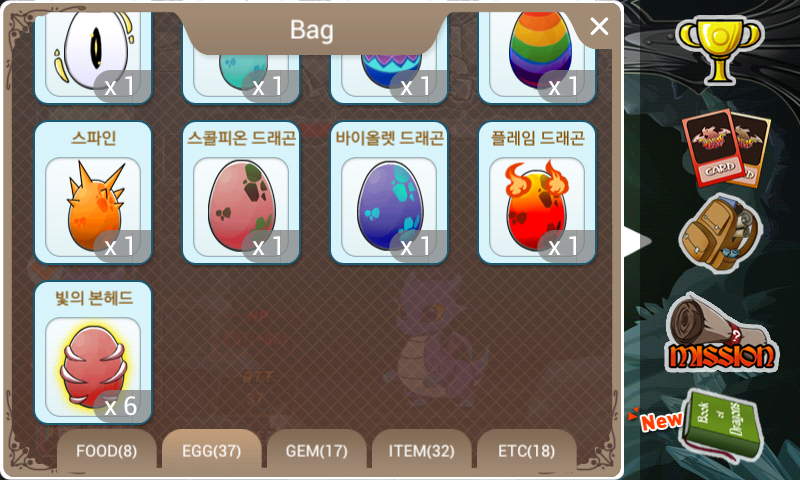Image resolution: width=800 pixels, height=480 pixels.
Task: Close the Bag window
Action: click(599, 27)
